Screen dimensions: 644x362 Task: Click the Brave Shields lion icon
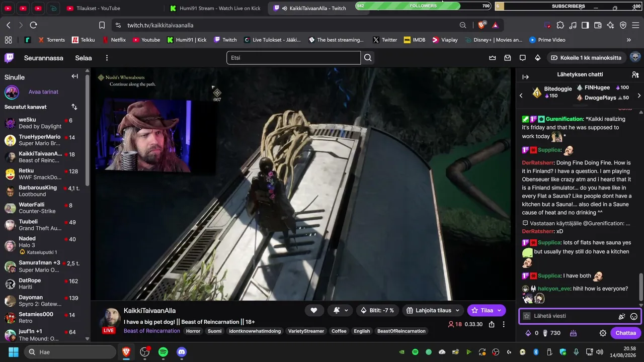(481, 25)
